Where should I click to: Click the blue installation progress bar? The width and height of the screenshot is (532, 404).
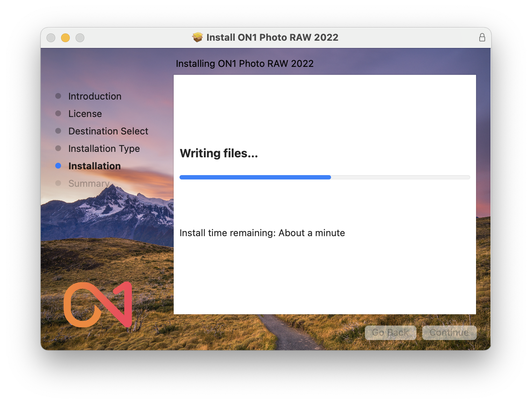click(x=325, y=177)
